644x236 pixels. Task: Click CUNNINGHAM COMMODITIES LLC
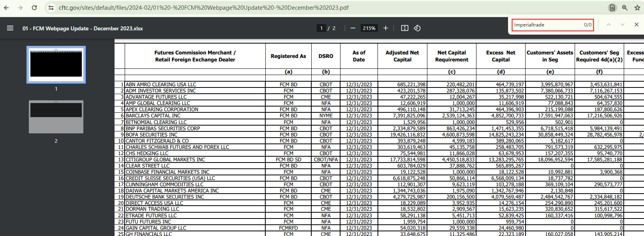(164, 184)
